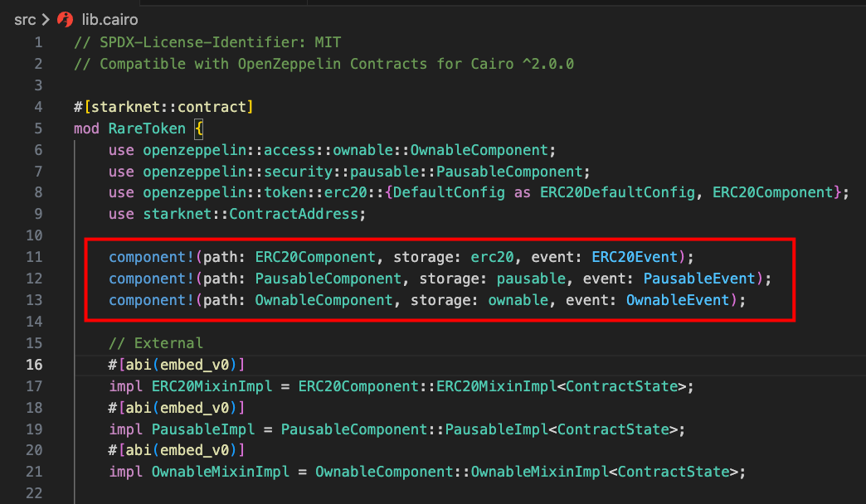The image size is (866, 504).
Task: Click the breadcrumb chevron after src
Action: 46,19
